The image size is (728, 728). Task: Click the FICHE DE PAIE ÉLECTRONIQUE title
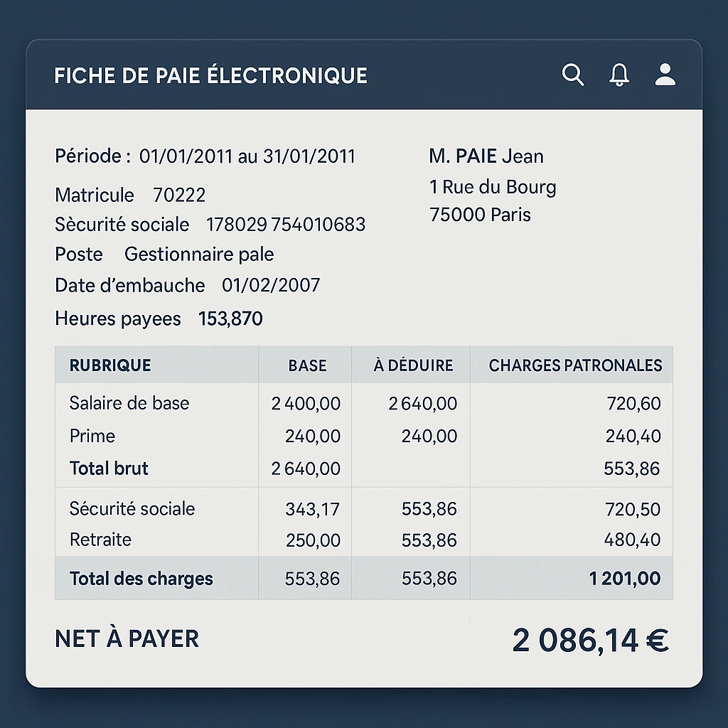click(210, 75)
